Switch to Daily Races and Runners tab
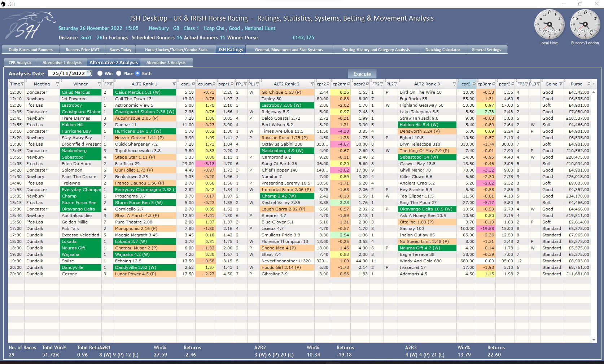 (31, 50)
